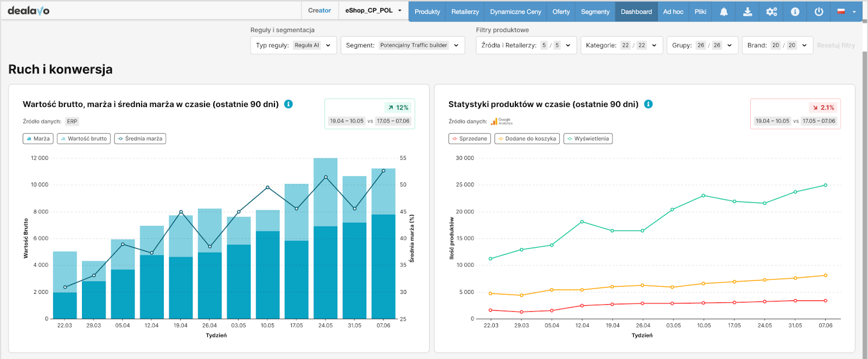Screen dimensions: 868x359
Task: Open the eShop_CP_POL account dropdown
Action: click(x=373, y=11)
